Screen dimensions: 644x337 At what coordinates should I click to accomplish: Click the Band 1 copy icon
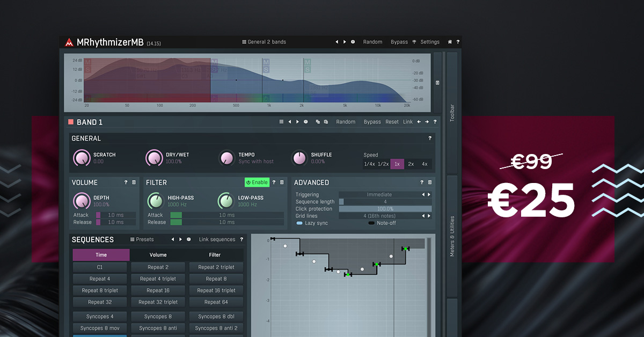[318, 122]
